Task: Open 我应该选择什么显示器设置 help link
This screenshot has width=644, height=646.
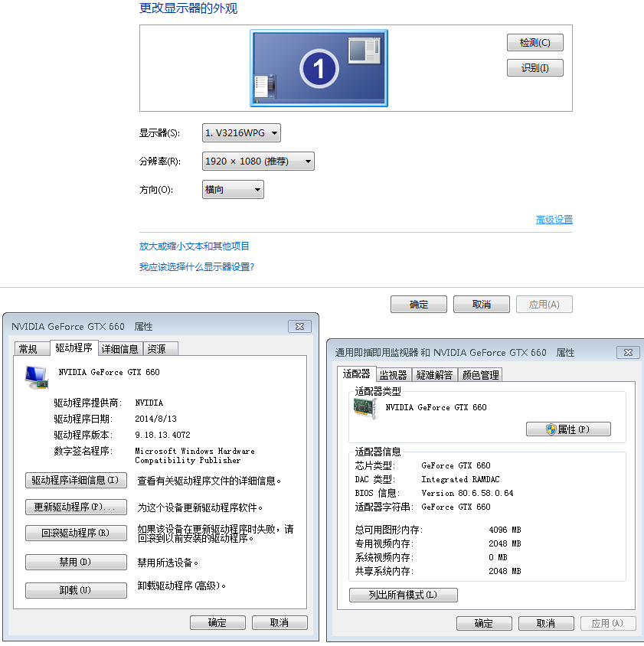Action: pos(197,267)
